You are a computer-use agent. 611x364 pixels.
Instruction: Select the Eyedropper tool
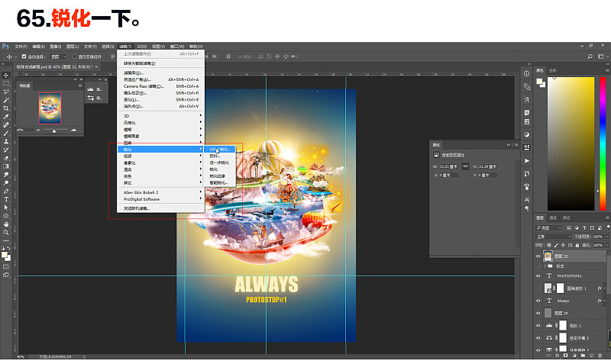[6, 117]
